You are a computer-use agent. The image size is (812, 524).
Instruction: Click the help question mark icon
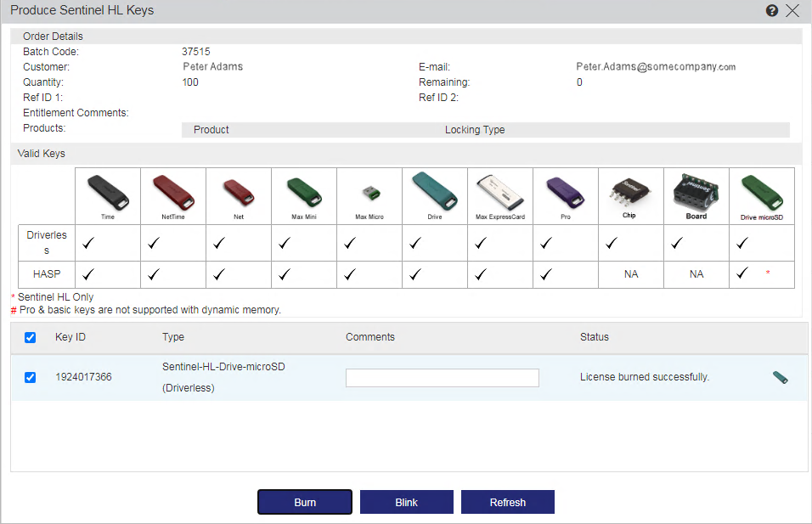tap(772, 11)
